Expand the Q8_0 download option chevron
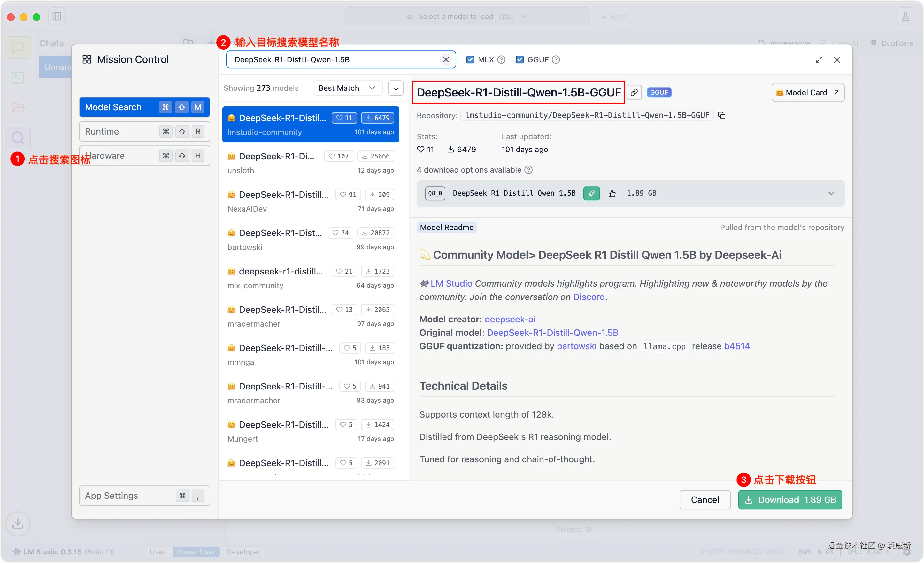The image size is (924, 563). [831, 194]
